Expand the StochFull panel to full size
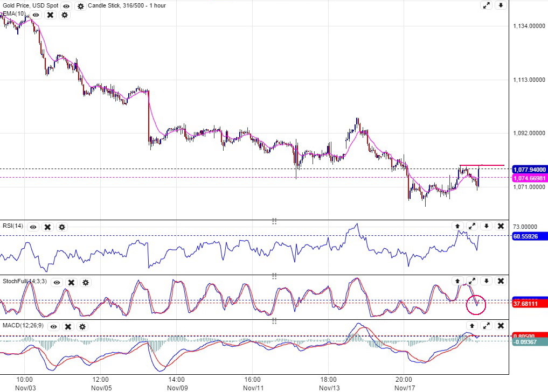This screenshot has width=548, height=392. point(472,281)
